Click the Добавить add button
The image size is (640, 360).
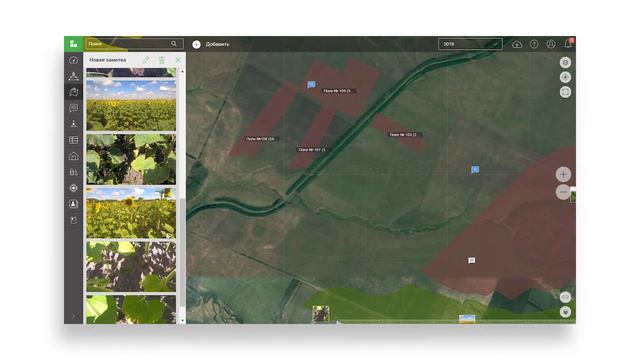click(x=211, y=44)
